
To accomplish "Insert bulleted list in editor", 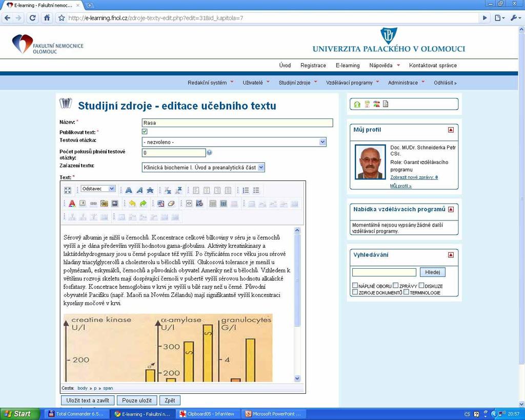I will point(256,190).
